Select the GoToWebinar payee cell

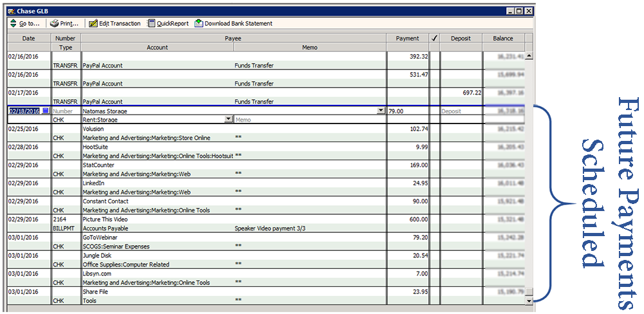click(234, 237)
